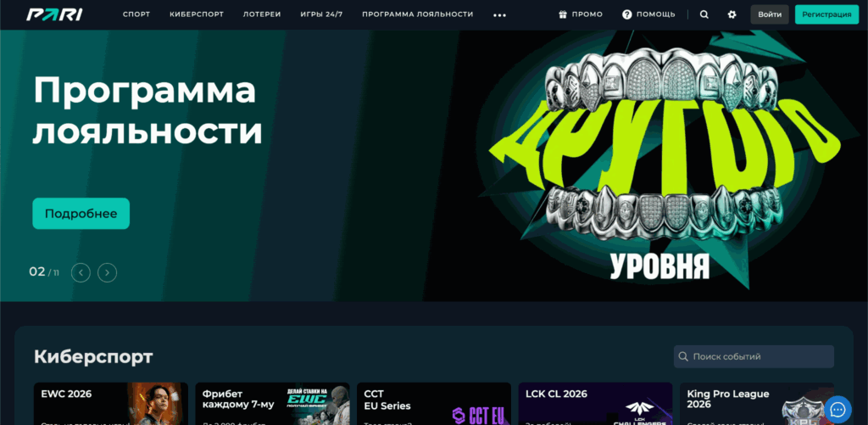The image size is (868, 425).
Task: Click the gift icon next to Промо
Action: (x=563, y=14)
